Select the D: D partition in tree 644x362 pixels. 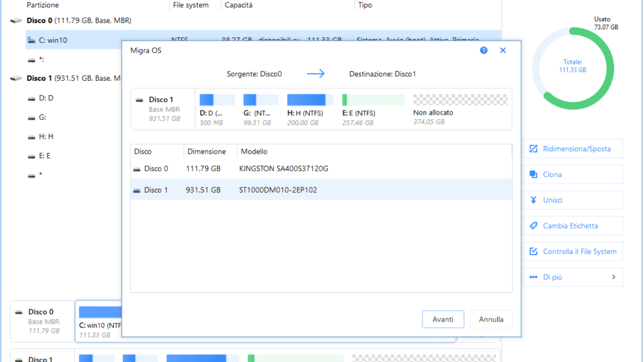click(x=46, y=98)
